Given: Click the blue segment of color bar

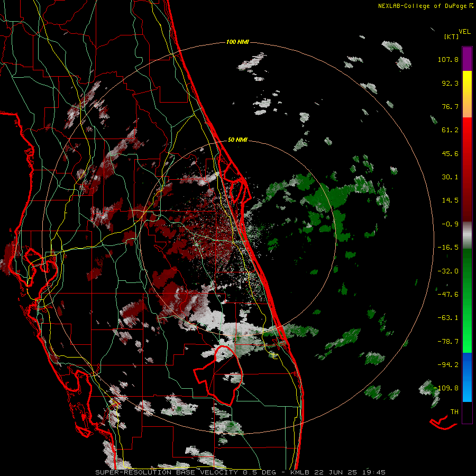Looking at the screenshot, I should (x=467, y=377).
